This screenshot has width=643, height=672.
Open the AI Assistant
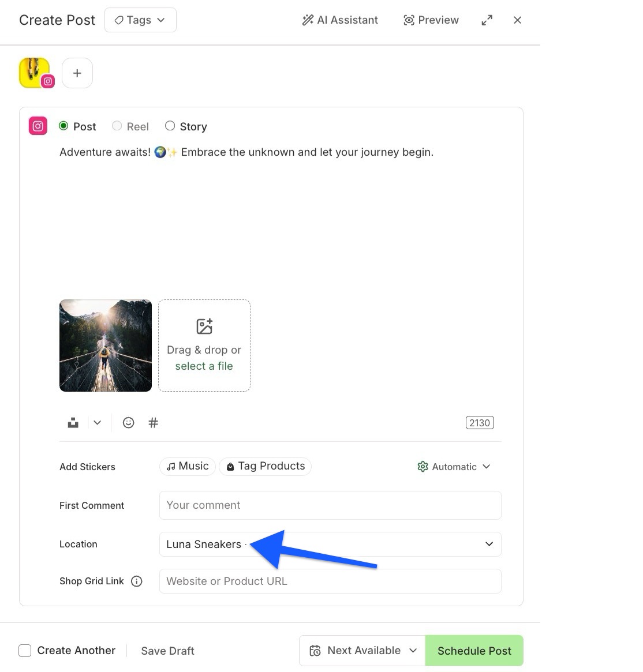339,20
